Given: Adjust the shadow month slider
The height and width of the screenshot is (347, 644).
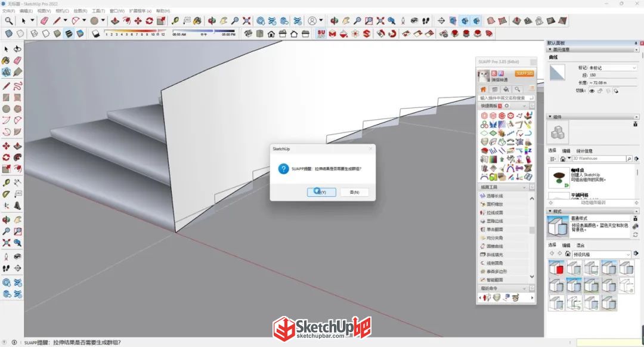Looking at the screenshot, I should click(135, 31).
